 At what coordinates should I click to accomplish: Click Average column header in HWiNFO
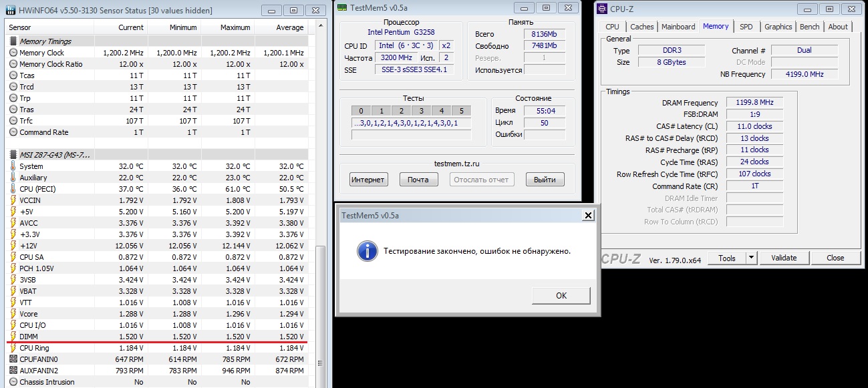click(x=281, y=27)
